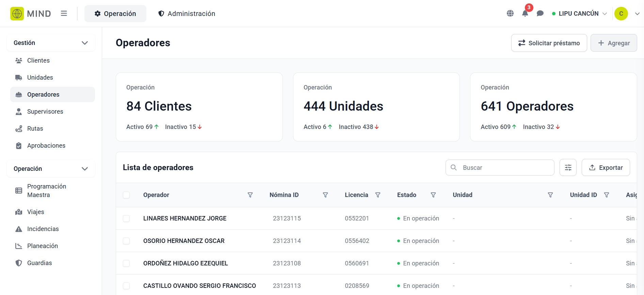Click the Supervisores person icon
This screenshot has width=644, height=295.
[19, 112]
